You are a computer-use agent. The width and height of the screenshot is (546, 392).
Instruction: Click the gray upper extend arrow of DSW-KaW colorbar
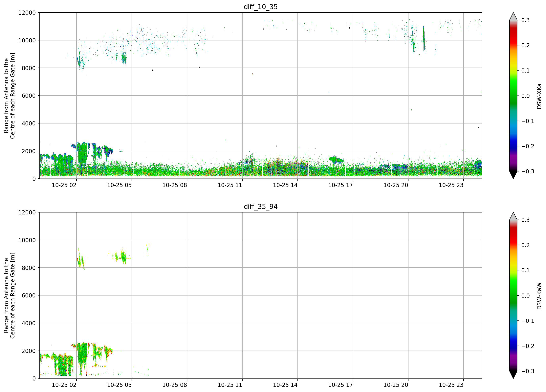513,217
